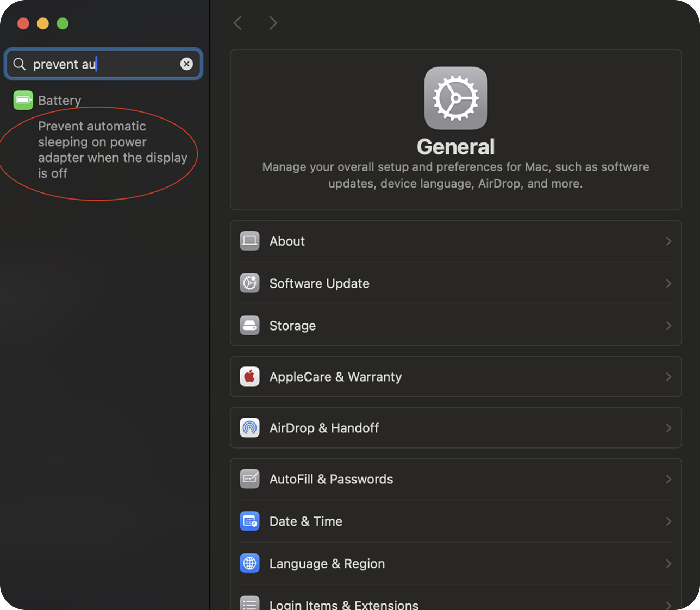The height and width of the screenshot is (610, 700).
Task: Open the Date & Time label
Action: click(306, 522)
